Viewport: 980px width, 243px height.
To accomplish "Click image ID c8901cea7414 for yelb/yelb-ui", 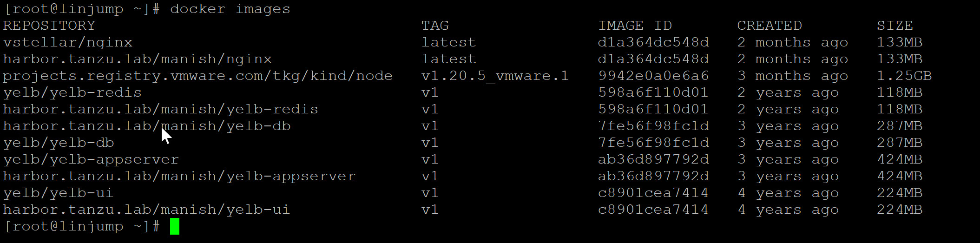I will [653, 193].
